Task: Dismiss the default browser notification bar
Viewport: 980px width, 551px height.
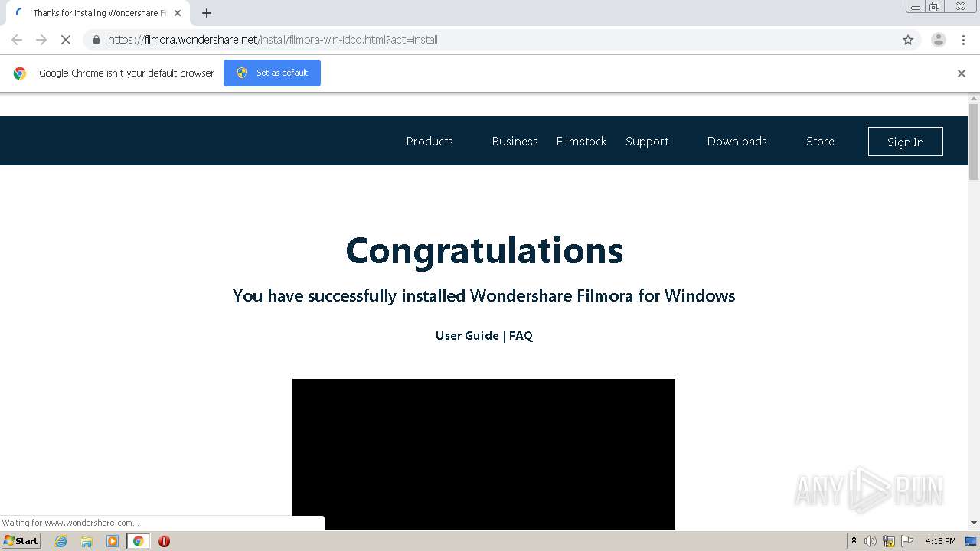Action: (962, 73)
